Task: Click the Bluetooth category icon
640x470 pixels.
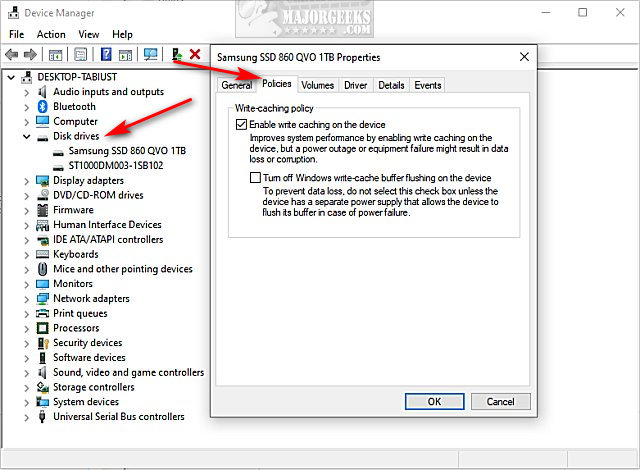Action: click(x=42, y=106)
